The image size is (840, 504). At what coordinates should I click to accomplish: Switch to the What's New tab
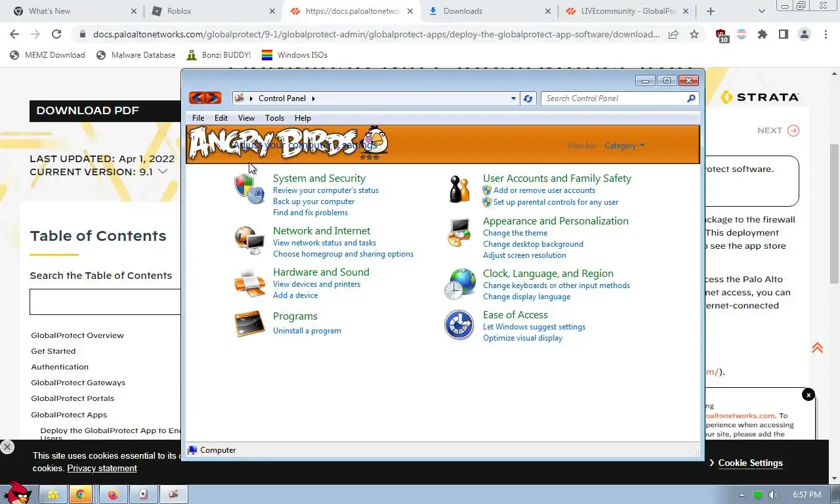73,11
